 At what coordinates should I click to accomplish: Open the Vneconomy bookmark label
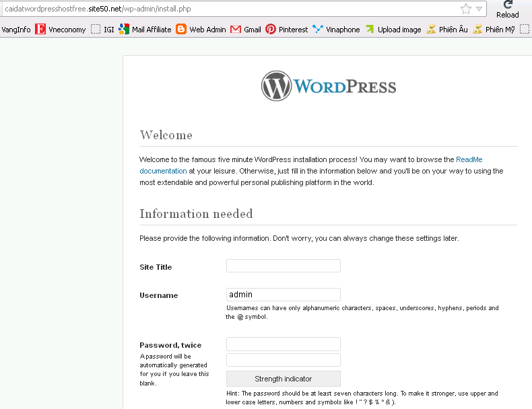pos(67,30)
